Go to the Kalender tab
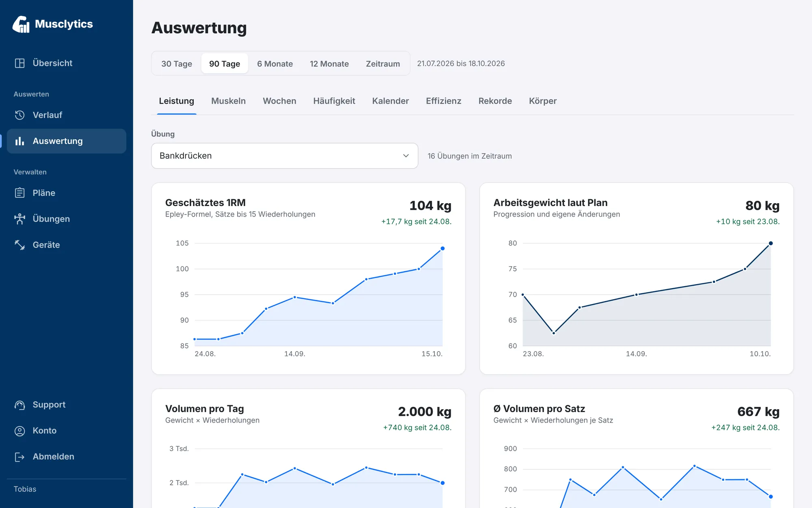Viewport: 812px width, 508px height. [391, 101]
